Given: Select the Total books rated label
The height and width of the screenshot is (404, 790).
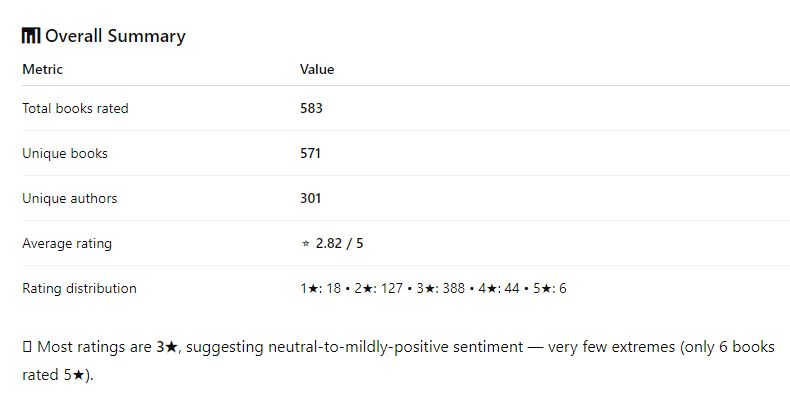Looking at the screenshot, I should tap(75, 108).
